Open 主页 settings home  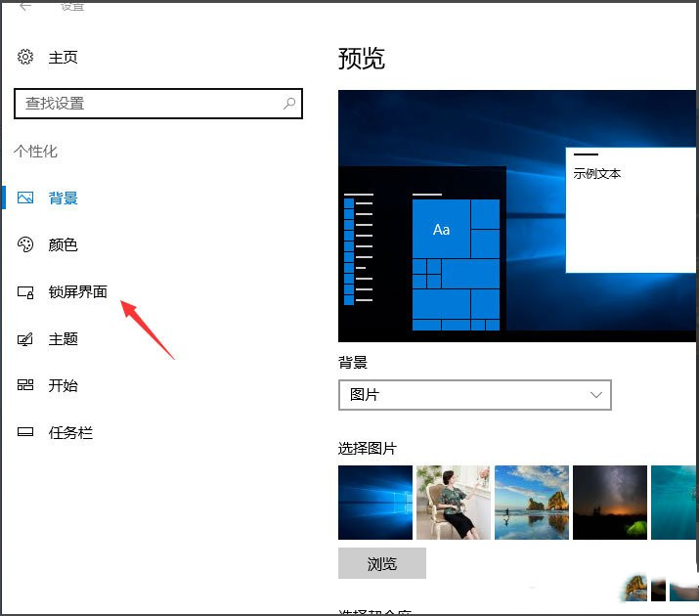[63, 58]
